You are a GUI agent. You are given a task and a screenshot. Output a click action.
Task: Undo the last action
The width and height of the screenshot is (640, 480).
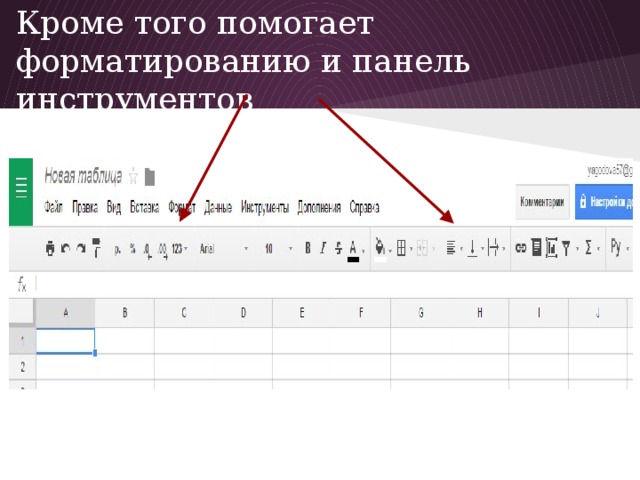(65, 248)
